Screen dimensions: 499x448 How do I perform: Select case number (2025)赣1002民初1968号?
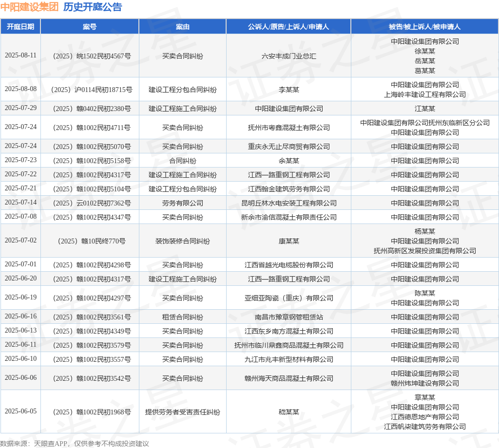pyautogui.click(x=92, y=412)
